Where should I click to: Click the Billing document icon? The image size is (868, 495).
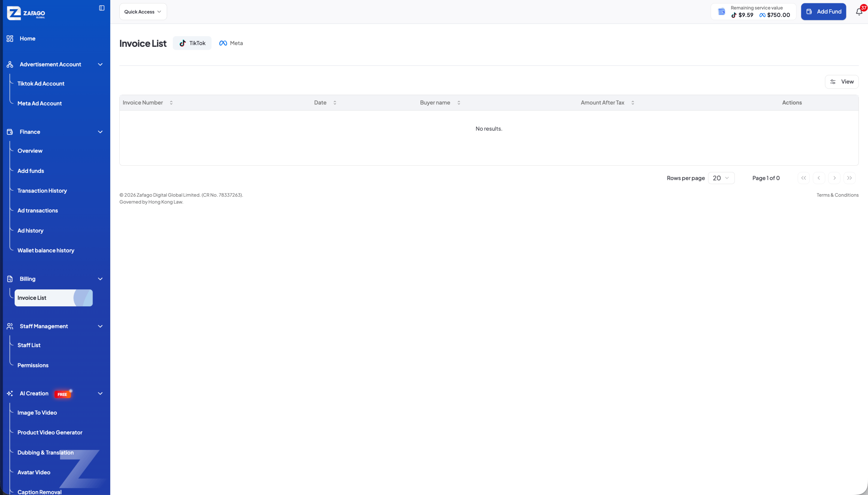tap(10, 279)
